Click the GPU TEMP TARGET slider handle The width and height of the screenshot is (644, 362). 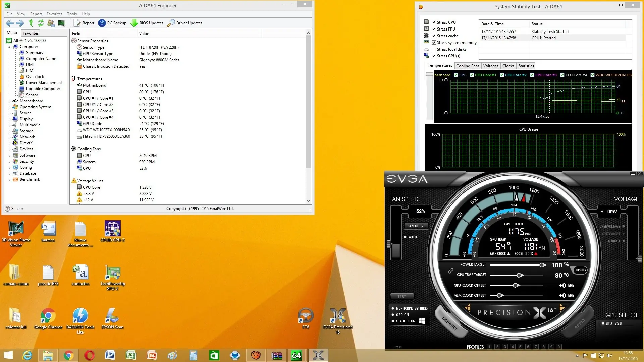pos(520,275)
